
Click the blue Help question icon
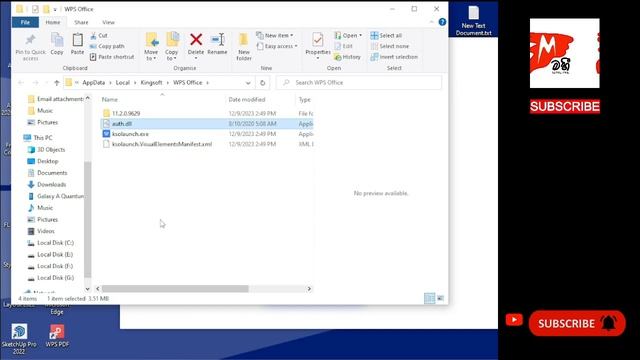442,22
